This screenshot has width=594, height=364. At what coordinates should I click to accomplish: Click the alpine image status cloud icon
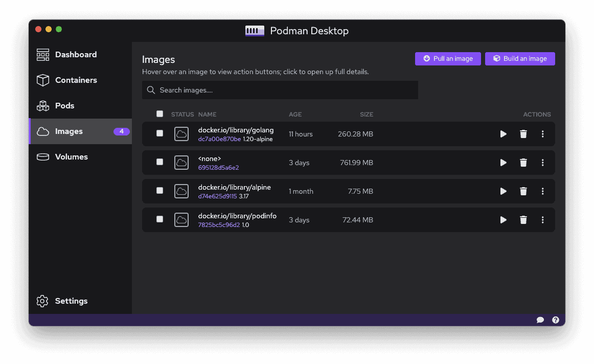[181, 191]
